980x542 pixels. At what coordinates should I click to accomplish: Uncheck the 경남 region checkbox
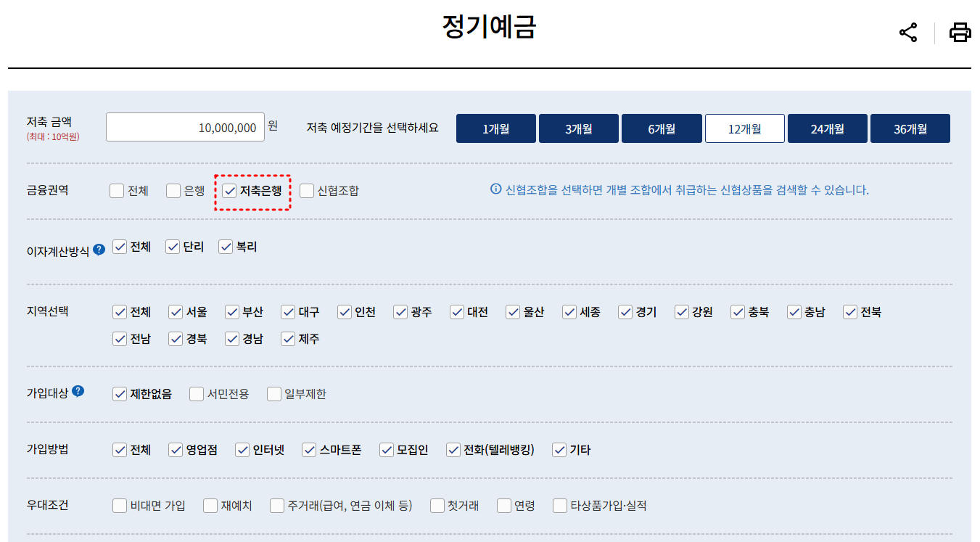(232, 339)
